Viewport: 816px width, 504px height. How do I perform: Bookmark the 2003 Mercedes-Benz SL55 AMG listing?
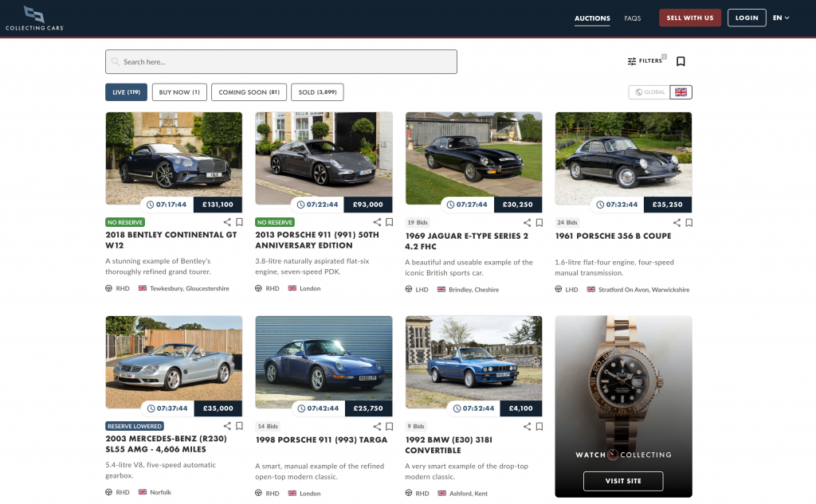tap(239, 426)
